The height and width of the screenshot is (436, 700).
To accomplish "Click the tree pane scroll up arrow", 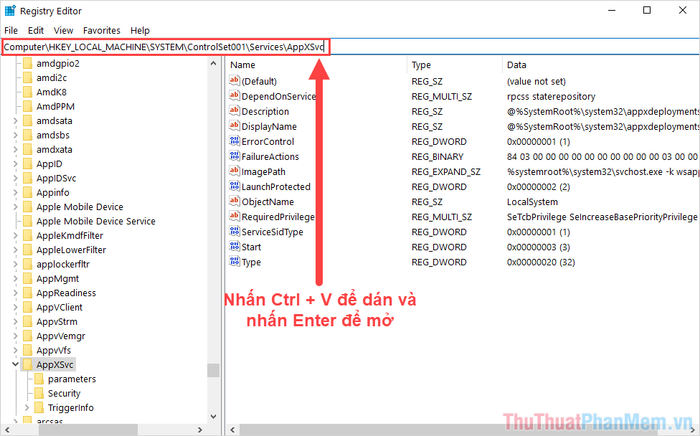I will [213, 63].
